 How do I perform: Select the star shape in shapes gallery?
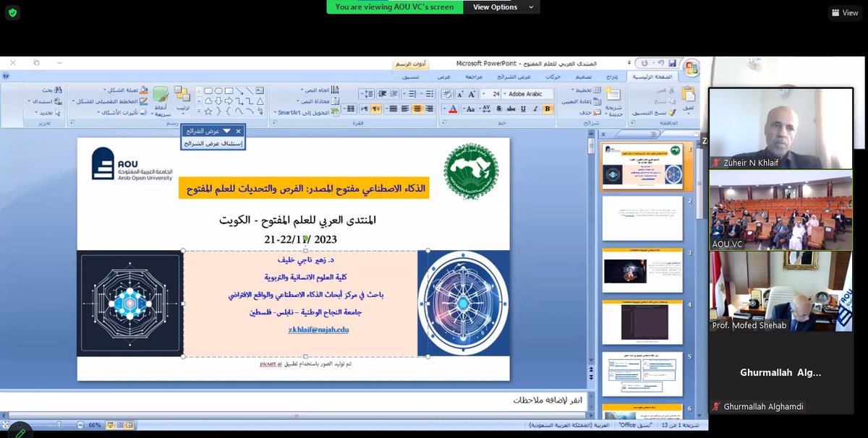[208, 111]
